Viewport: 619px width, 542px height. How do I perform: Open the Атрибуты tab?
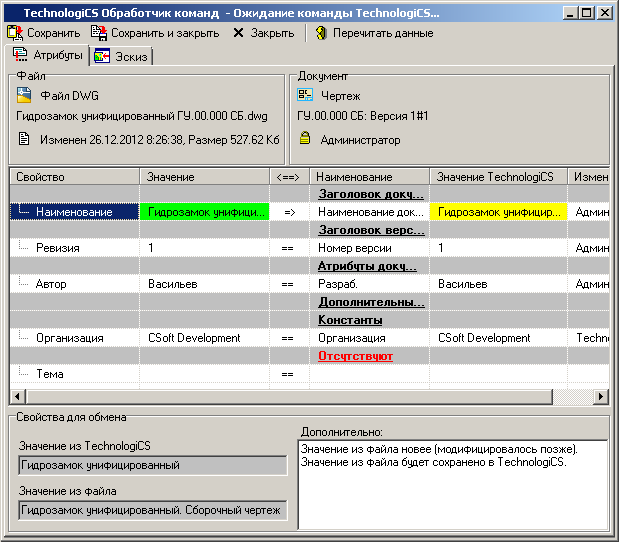coord(48,56)
